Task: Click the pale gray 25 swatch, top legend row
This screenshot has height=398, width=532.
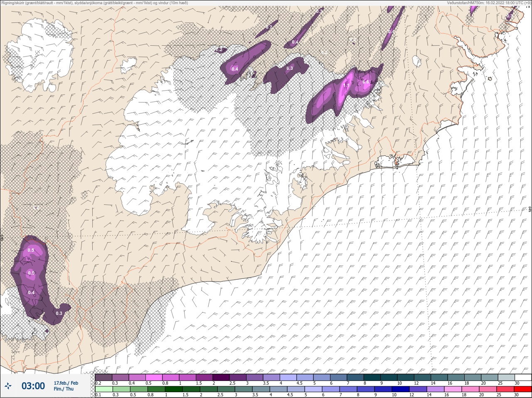Action: [x=506, y=378]
